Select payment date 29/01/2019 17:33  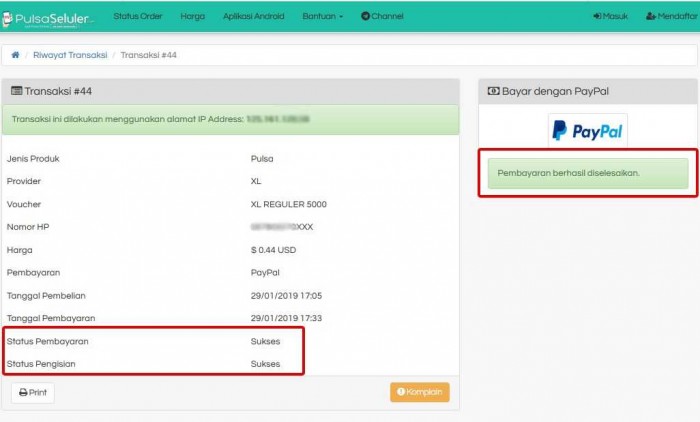tap(286, 318)
